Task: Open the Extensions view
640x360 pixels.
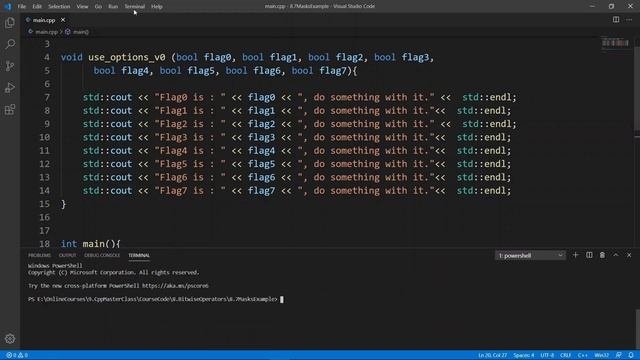Action: point(10,109)
